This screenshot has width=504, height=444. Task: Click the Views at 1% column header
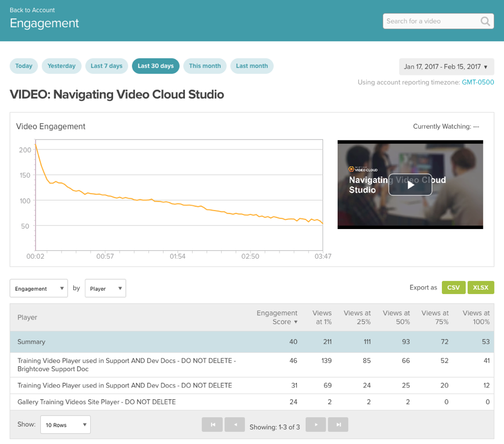point(322,317)
